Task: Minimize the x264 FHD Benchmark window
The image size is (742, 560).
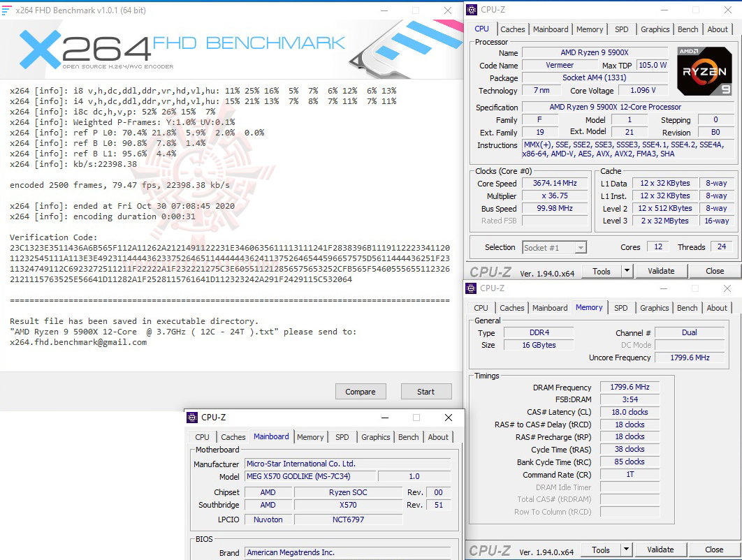Action: (385, 10)
